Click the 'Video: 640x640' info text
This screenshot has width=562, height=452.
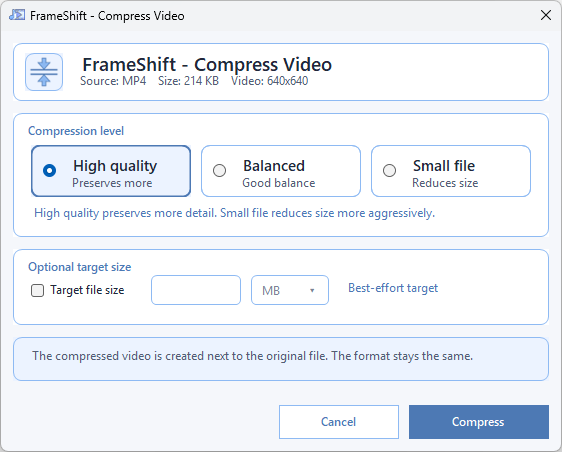270,81
